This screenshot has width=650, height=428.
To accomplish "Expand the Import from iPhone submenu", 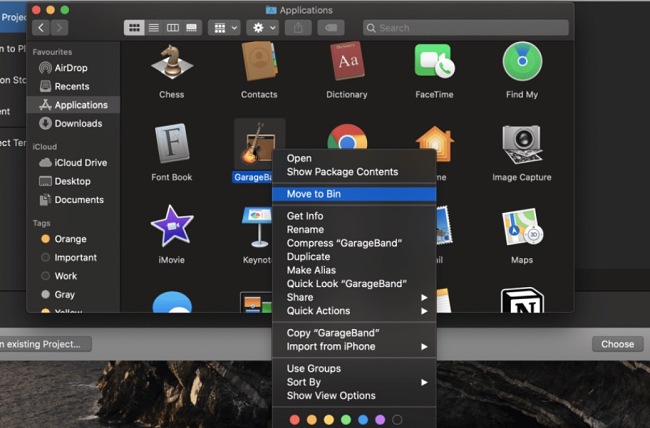I will click(x=354, y=347).
